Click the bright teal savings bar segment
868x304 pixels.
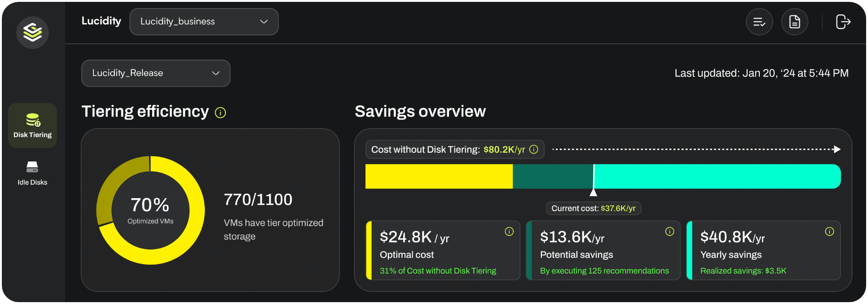click(x=716, y=177)
